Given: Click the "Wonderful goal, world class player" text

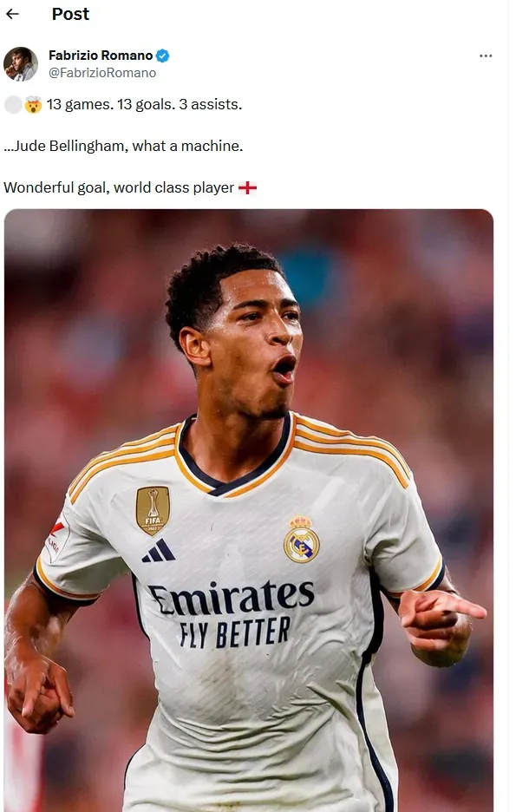Looking at the screenshot, I should point(119,187).
